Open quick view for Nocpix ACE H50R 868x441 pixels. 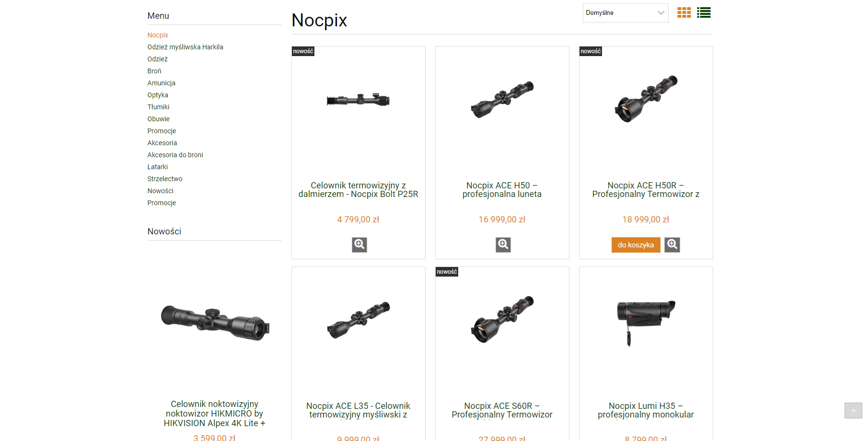tap(672, 245)
